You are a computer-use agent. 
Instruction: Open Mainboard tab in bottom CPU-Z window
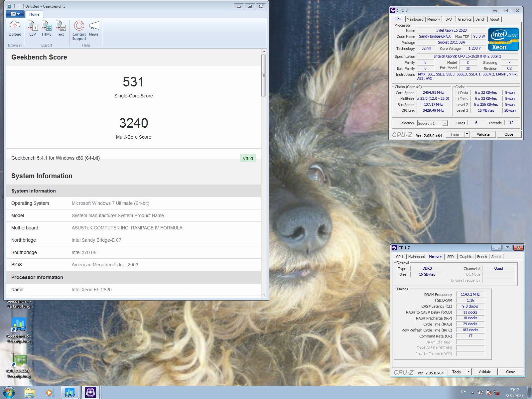[x=417, y=257]
